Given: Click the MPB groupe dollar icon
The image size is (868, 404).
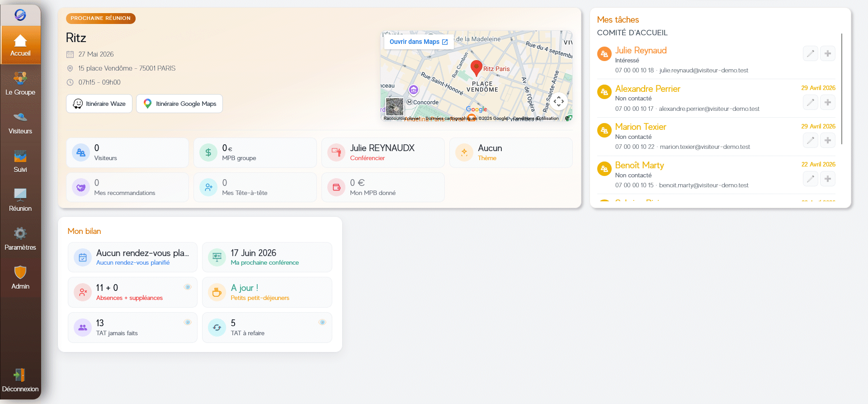Looking at the screenshot, I should point(208,152).
